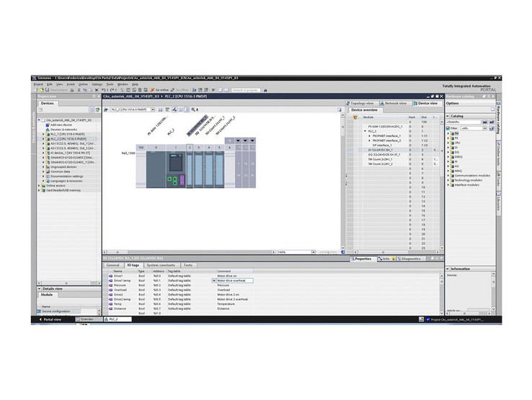Click catalog search downward icon
The image size is (532, 400).
(x=485, y=122)
